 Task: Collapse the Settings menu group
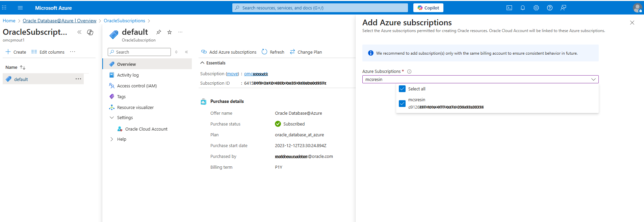coord(112,117)
